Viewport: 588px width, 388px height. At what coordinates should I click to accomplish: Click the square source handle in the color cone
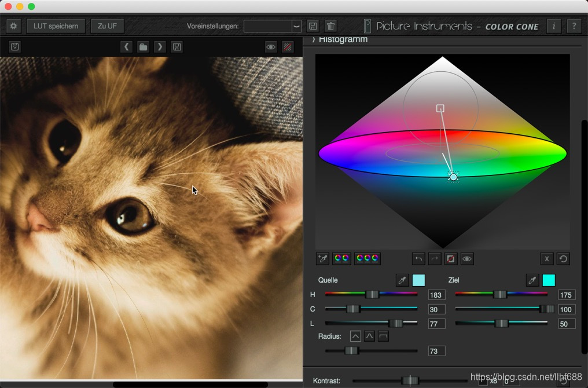tap(440, 108)
